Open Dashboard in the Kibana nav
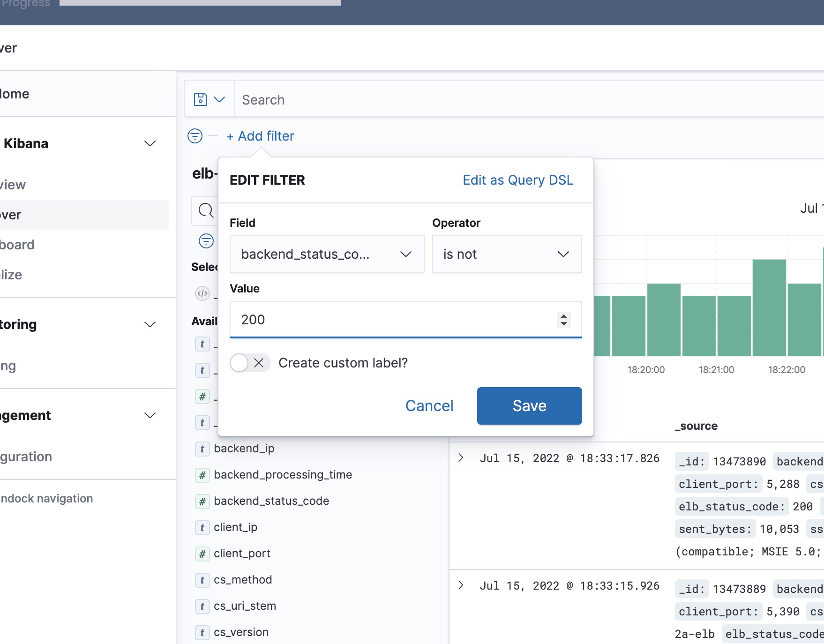 pos(17,245)
